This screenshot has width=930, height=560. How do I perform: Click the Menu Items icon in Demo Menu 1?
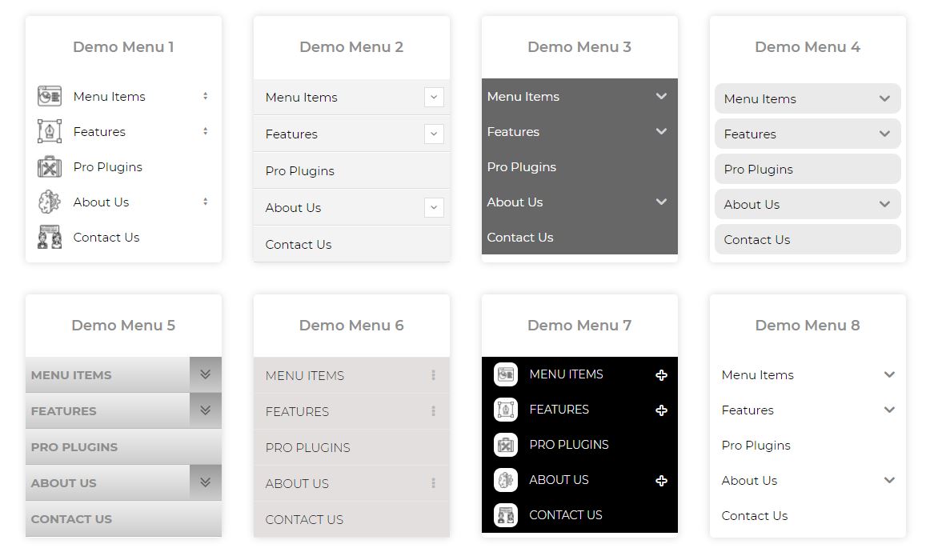coord(49,96)
